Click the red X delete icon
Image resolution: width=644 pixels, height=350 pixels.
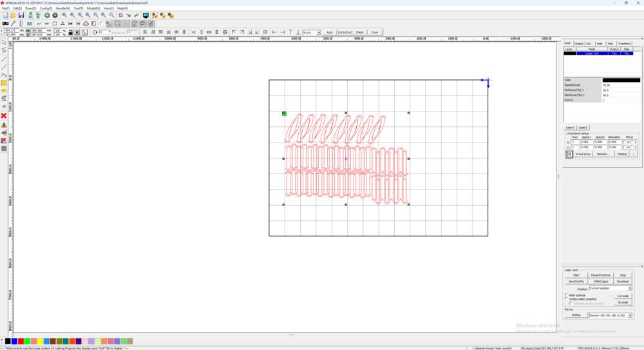click(4, 115)
